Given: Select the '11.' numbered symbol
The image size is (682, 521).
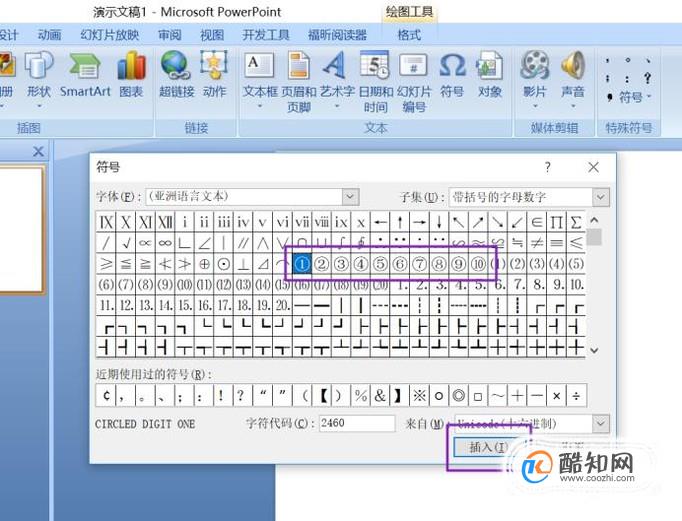Looking at the screenshot, I should [106, 305].
